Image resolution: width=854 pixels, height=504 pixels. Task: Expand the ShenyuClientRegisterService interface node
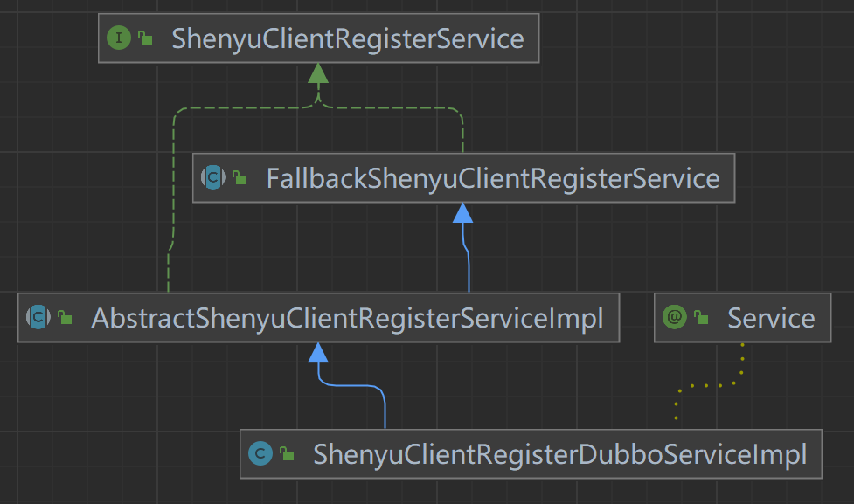pyautogui.click(x=319, y=38)
